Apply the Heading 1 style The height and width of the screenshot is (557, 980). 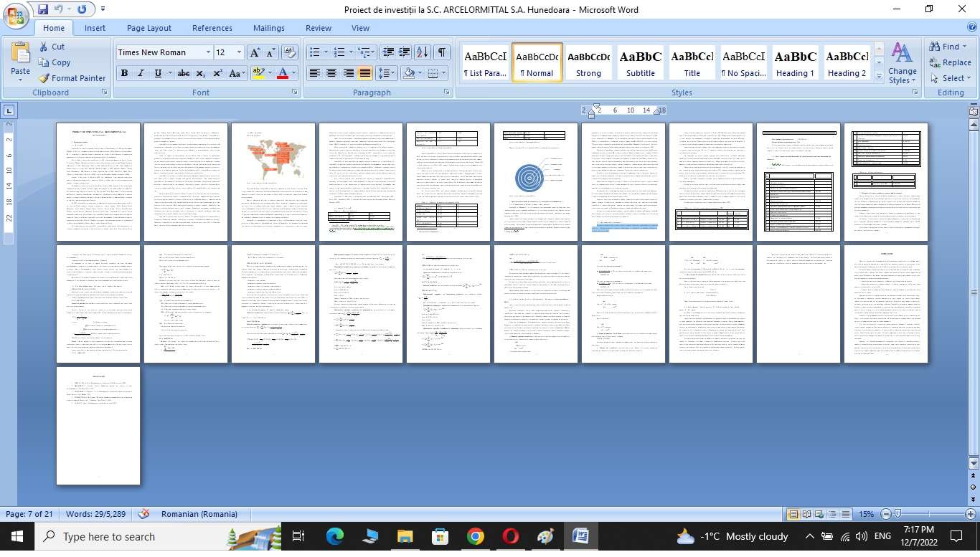[x=795, y=63]
